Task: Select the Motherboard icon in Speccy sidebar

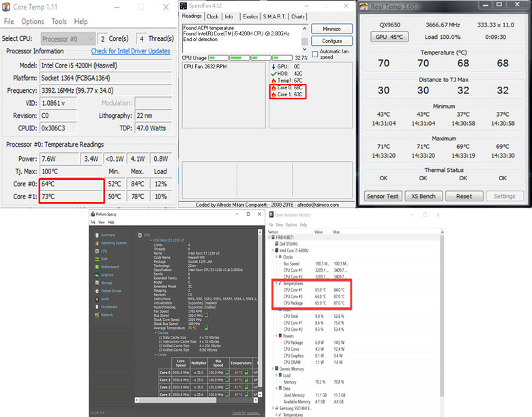Action: [95, 267]
